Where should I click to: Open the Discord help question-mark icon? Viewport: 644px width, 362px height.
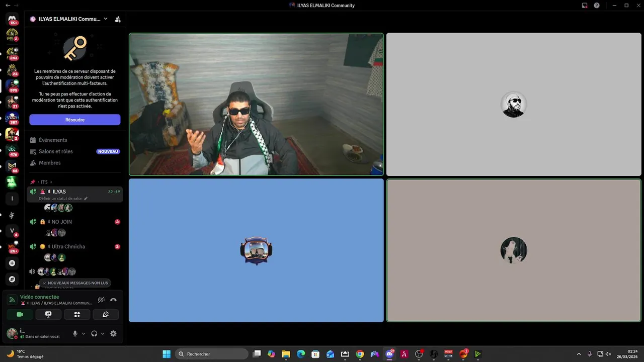[x=597, y=5]
